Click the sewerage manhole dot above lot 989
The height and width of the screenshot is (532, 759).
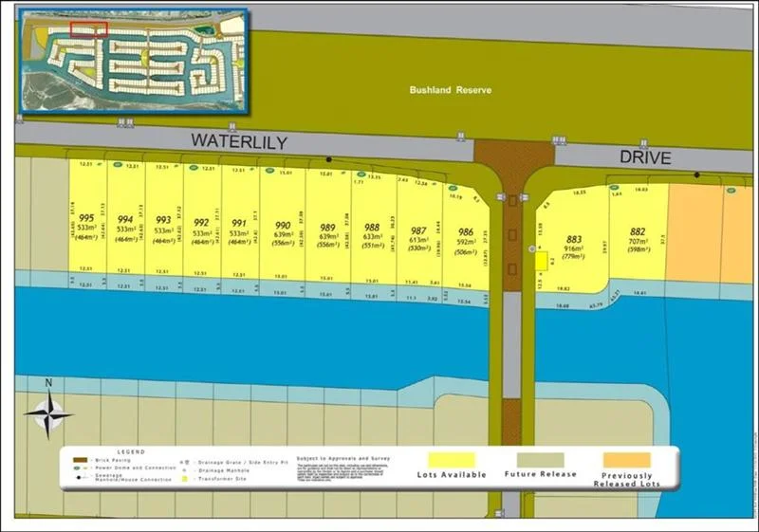coord(329,159)
